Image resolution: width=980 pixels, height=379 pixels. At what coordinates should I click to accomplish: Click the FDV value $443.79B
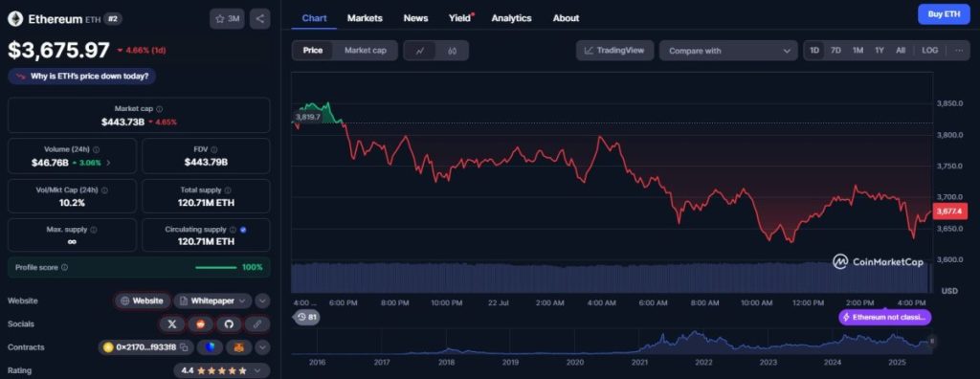click(207, 163)
